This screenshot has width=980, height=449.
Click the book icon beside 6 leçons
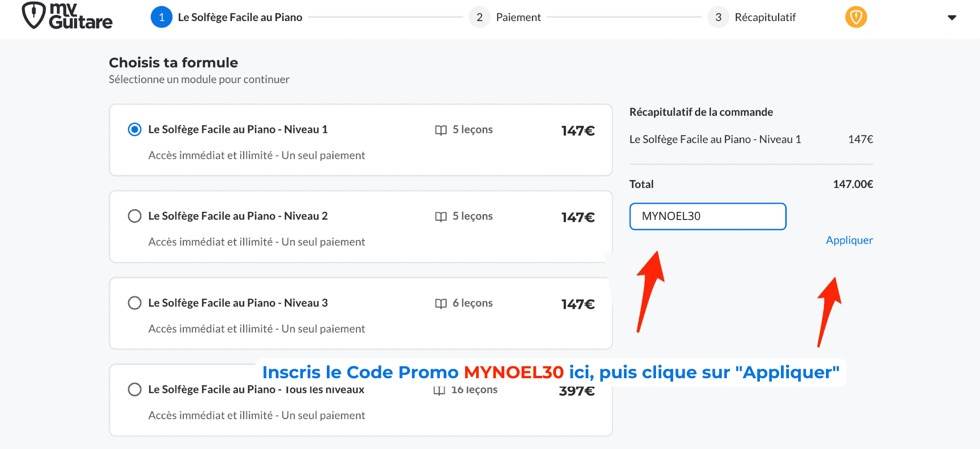click(441, 304)
